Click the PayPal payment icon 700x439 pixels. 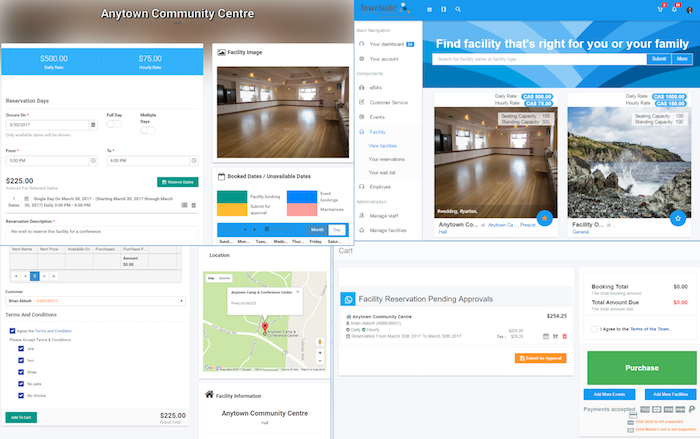point(692,409)
